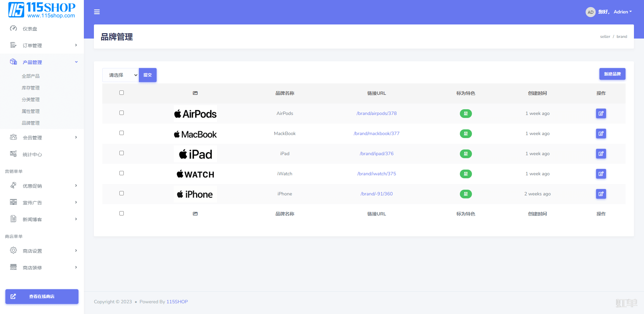The width and height of the screenshot is (644, 314).
Task: Open /brand/airpods/378 link
Action: point(376,114)
